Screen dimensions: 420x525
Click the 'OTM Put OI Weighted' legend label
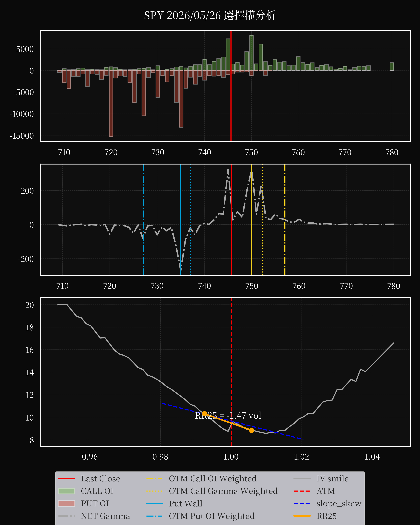click(212, 516)
